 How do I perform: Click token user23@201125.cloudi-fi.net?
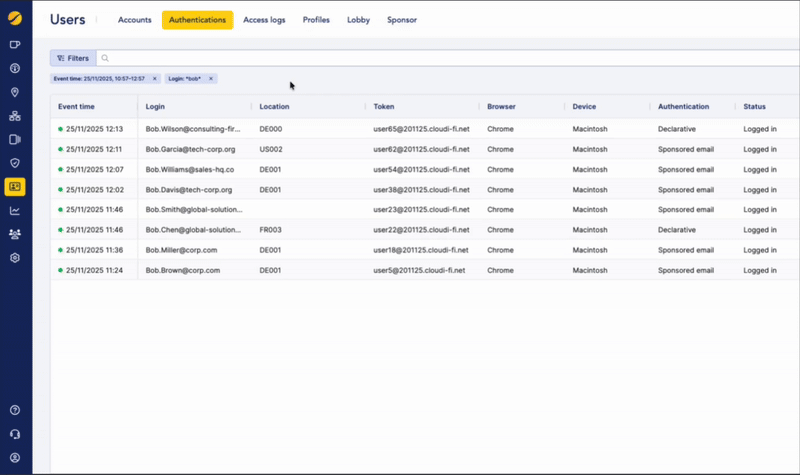[x=421, y=210]
